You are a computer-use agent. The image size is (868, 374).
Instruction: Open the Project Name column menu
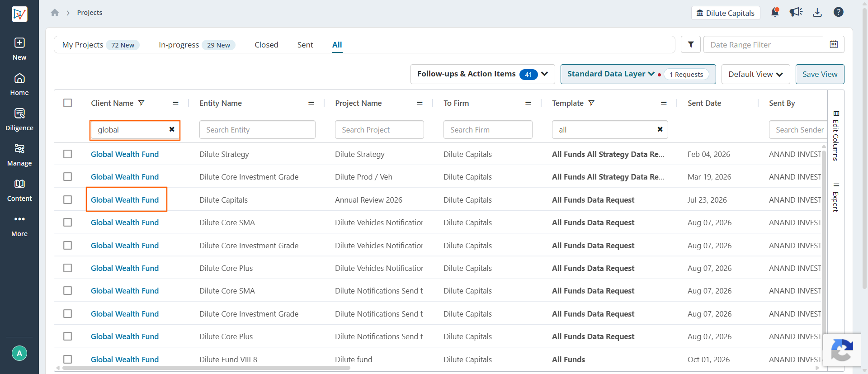point(420,103)
